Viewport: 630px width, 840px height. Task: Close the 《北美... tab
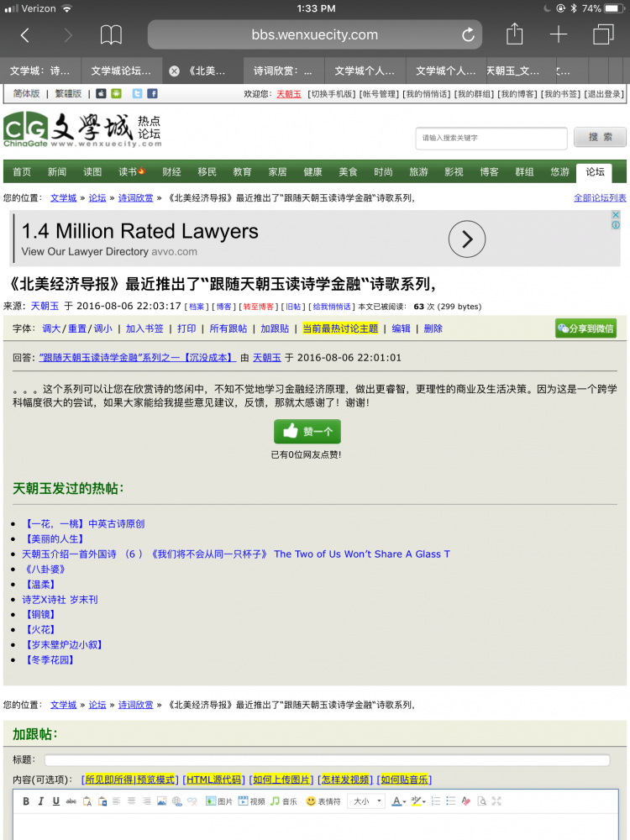click(x=174, y=71)
